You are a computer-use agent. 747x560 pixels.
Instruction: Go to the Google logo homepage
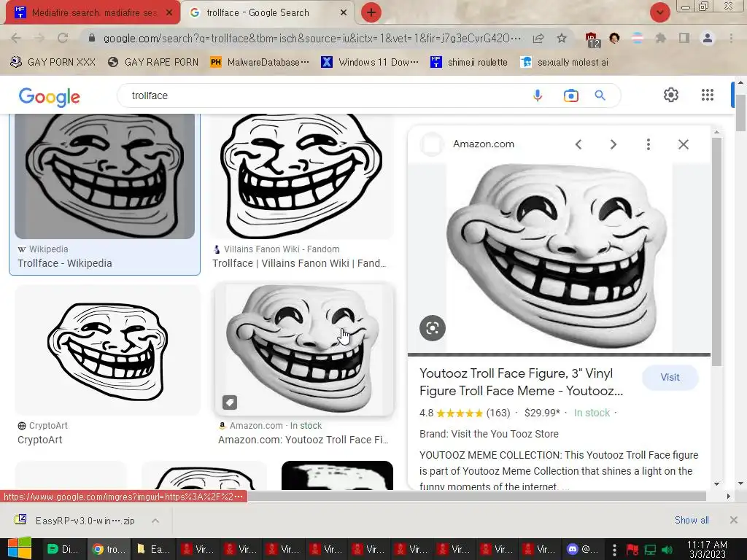[50, 97]
